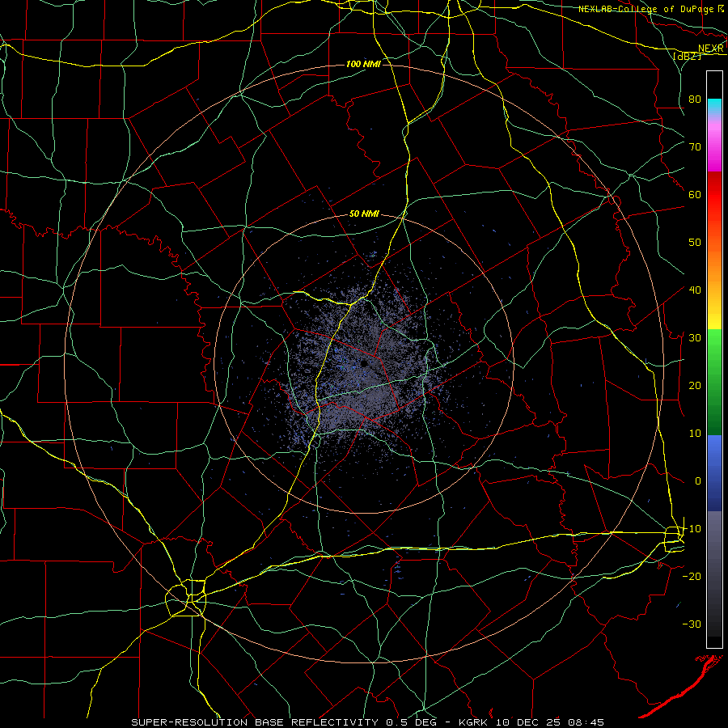The height and width of the screenshot is (728, 728).
Task: Click the 10 value on the dBZ scale
Action: 695,434
